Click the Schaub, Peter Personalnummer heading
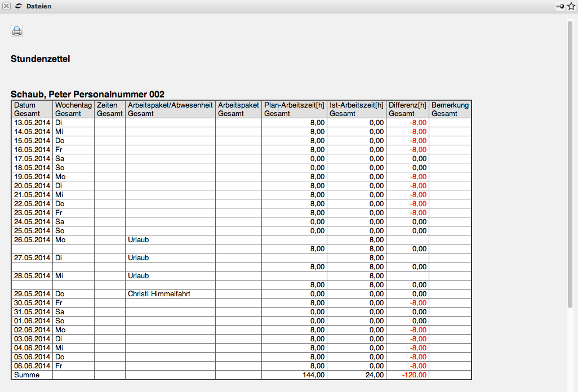Screen dimensions: 578x392 [x=87, y=95]
